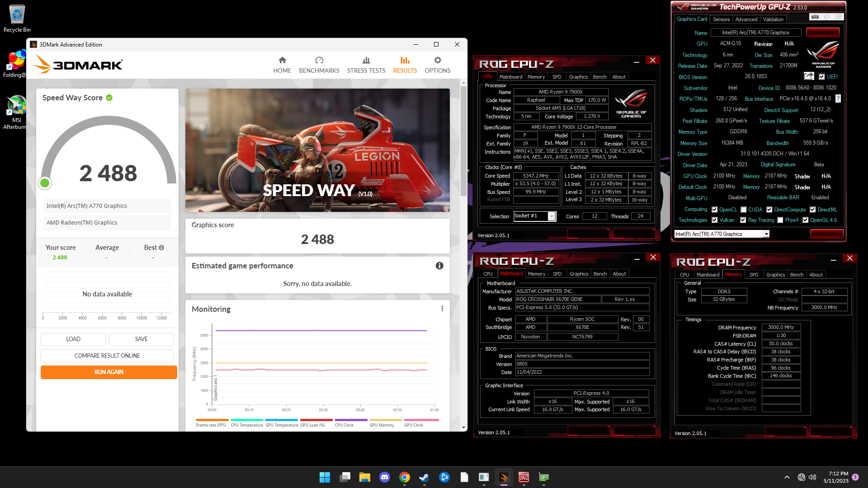
Task: Click the green validated check beside Speed Way Score
Action: [x=109, y=98]
